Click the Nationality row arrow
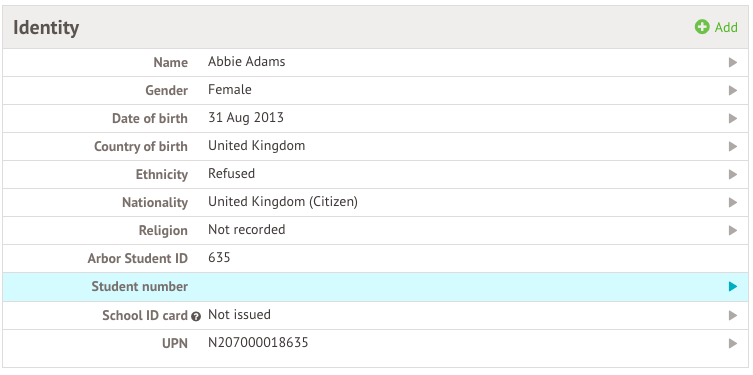 [x=732, y=202]
